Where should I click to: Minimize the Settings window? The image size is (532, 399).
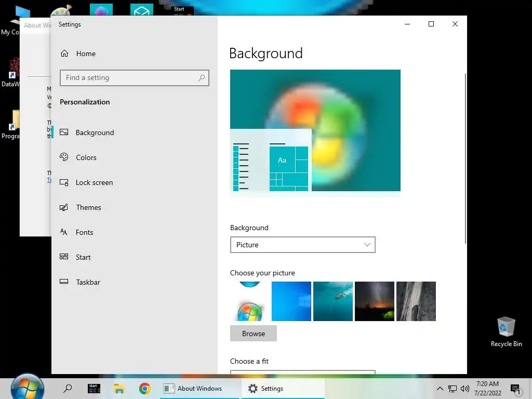pos(407,24)
